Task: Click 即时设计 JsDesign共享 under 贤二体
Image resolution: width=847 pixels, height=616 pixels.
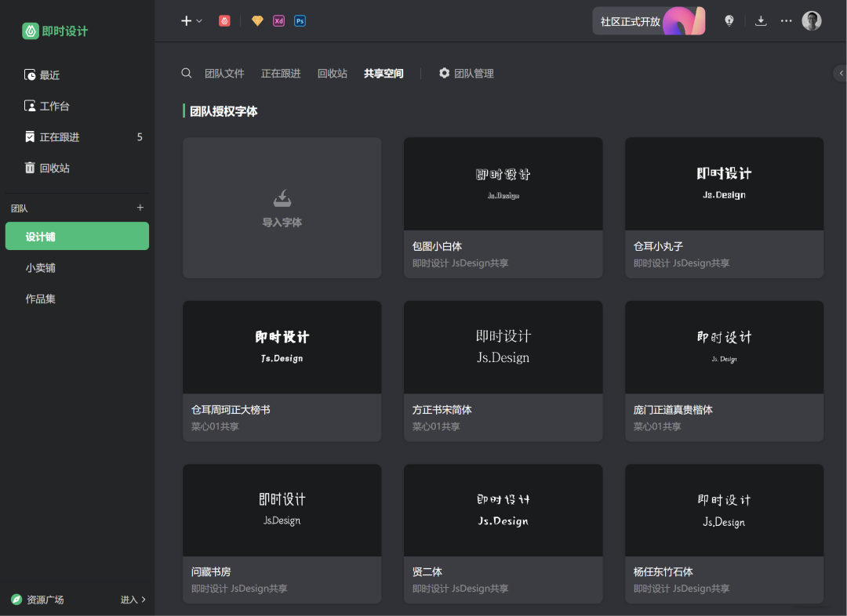Action: (x=460, y=589)
